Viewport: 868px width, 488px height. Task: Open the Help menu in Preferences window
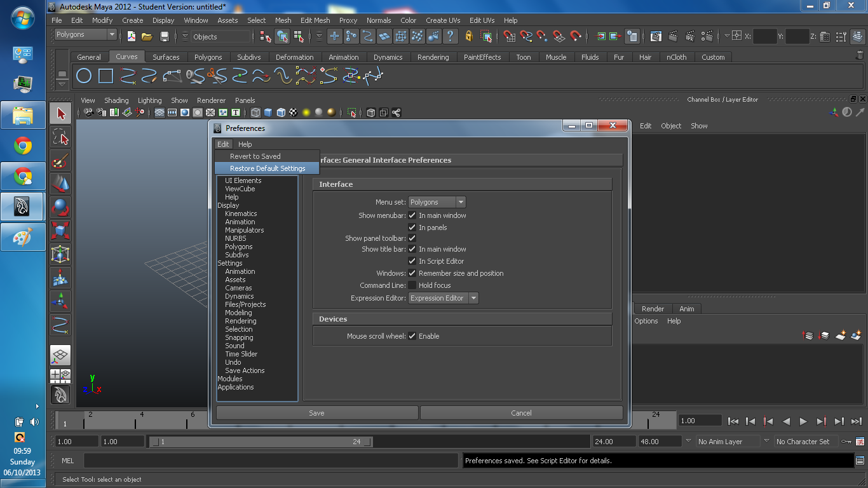[x=245, y=144]
